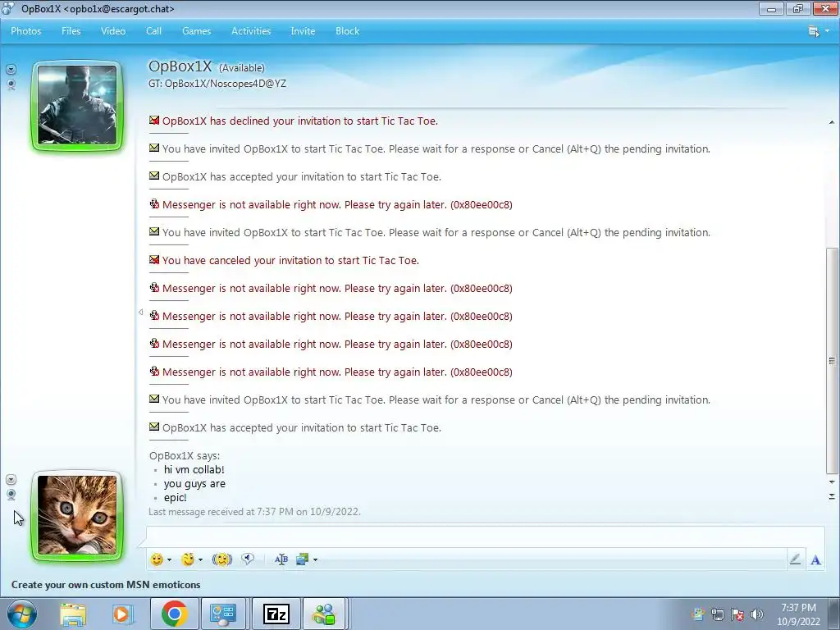Screen dimensions: 840x630
Task: Open the Files menu
Action: point(71,31)
